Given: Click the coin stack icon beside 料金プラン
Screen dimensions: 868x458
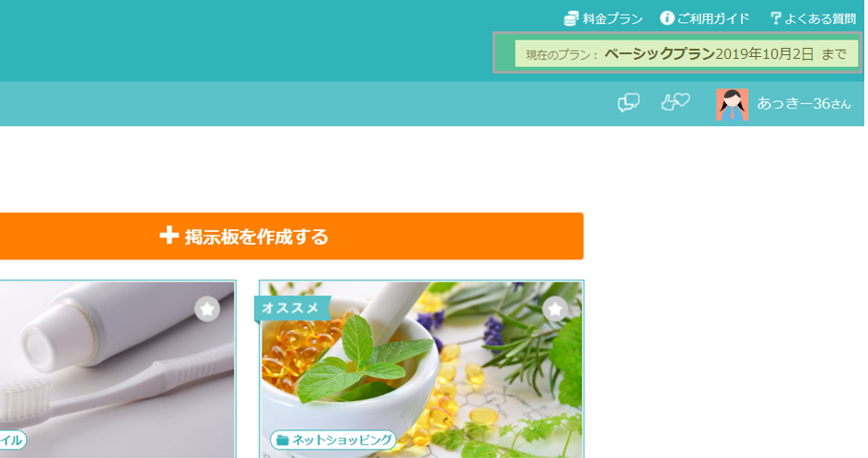Looking at the screenshot, I should (572, 18).
